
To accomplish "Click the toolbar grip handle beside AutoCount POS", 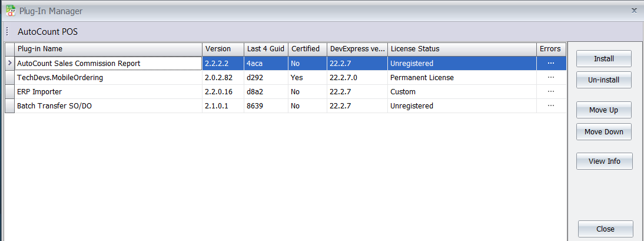I will pyautogui.click(x=7, y=31).
